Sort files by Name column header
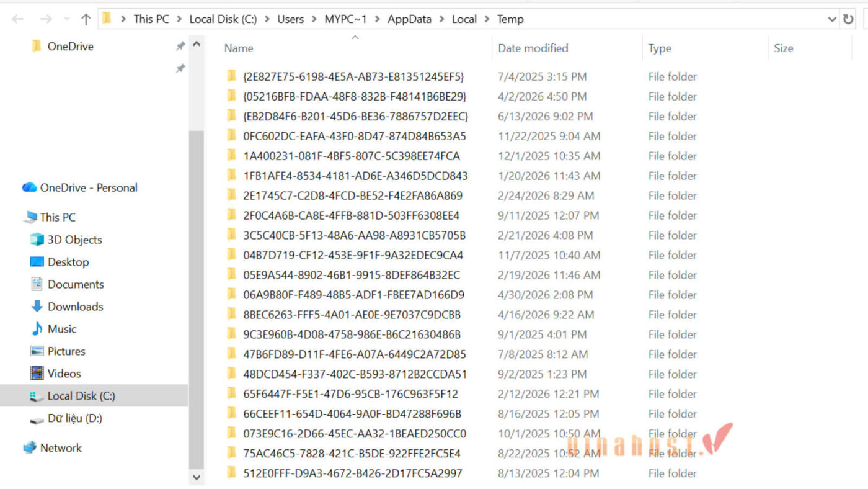Screen dimensions: 868x489 (239, 48)
